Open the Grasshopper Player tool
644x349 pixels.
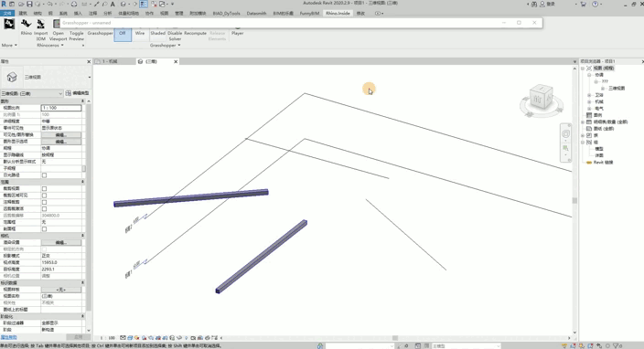pos(238,33)
